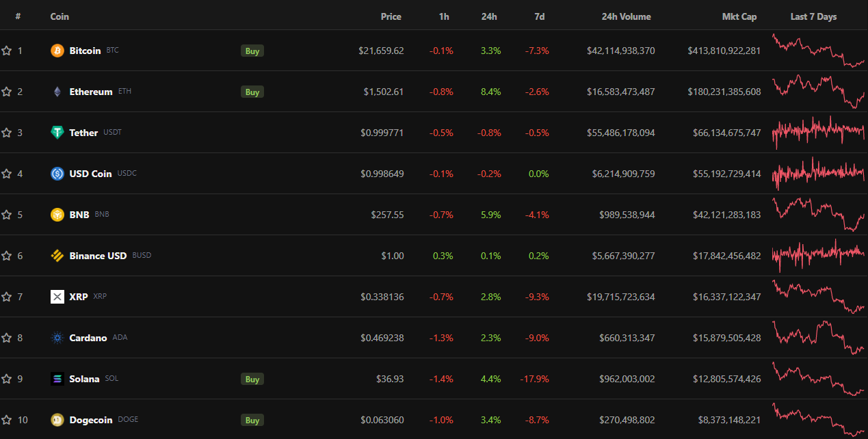Buy Bitcoin with the Buy button

point(252,51)
